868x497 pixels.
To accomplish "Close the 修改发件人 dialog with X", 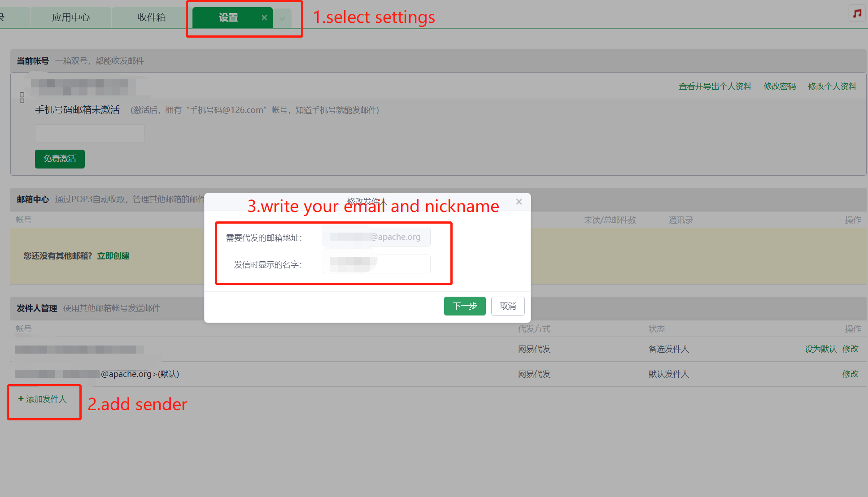I will pyautogui.click(x=519, y=202).
